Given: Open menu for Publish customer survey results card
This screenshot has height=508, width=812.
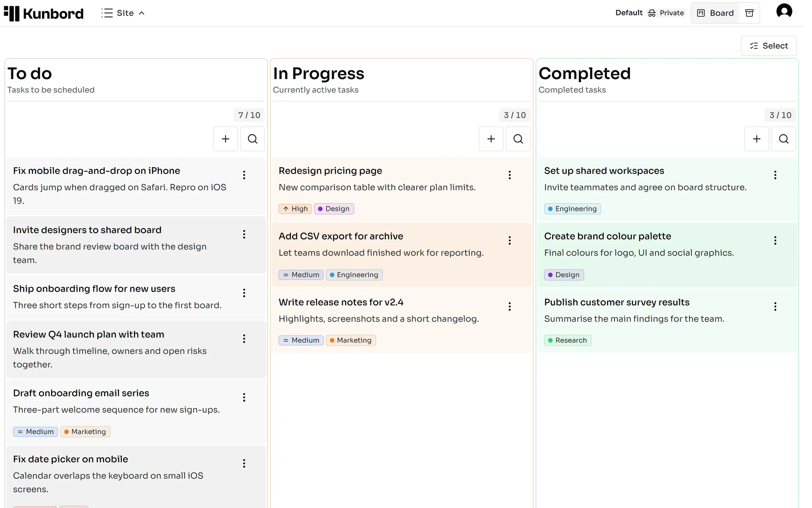Looking at the screenshot, I should pos(775,306).
